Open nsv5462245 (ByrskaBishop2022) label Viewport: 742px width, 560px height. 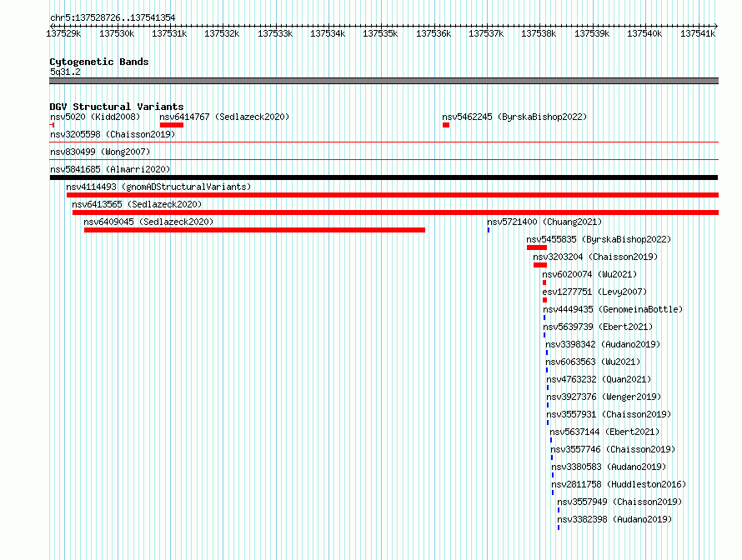(x=514, y=117)
